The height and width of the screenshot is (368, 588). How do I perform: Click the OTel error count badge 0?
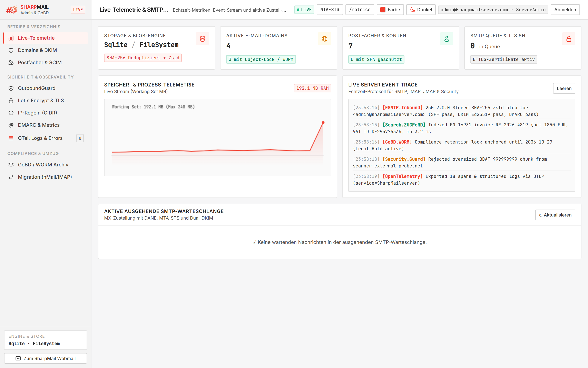pos(80,138)
